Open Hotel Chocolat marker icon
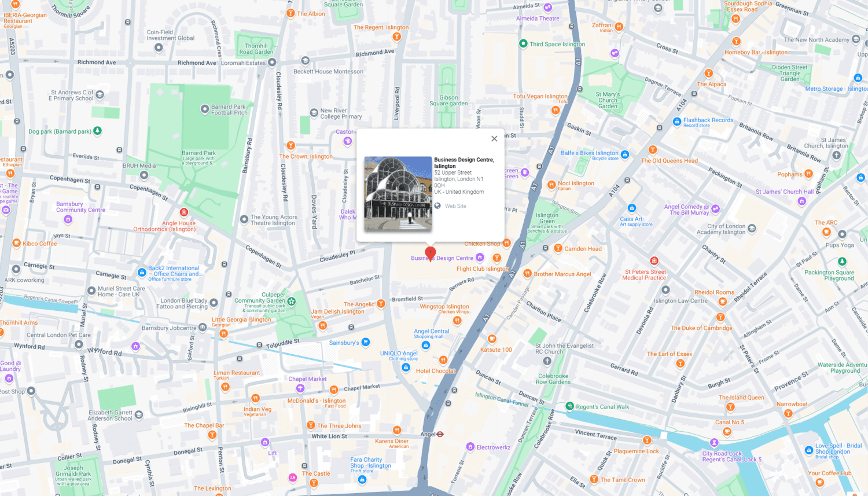Image resolution: width=868 pixels, height=496 pixels. (x=443, y=360)
